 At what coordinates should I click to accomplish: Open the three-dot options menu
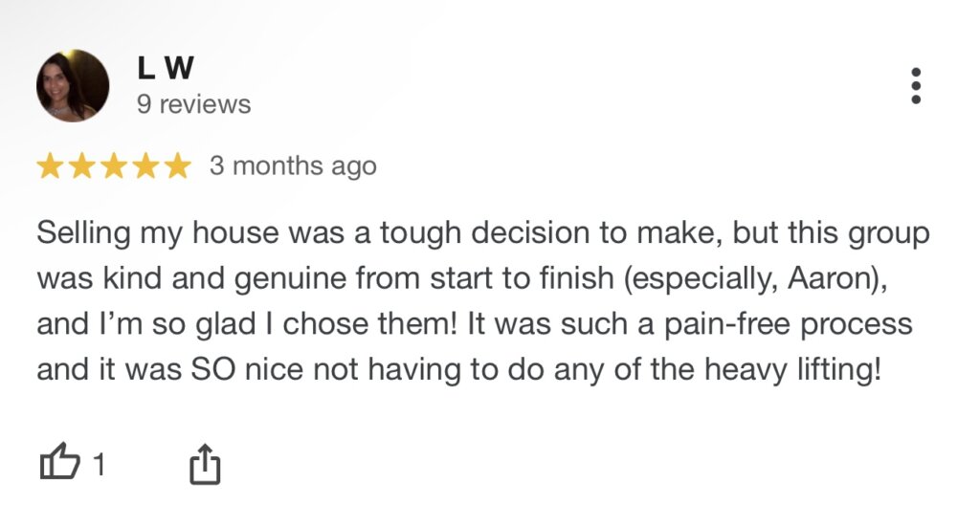click(x=916, y=85)
